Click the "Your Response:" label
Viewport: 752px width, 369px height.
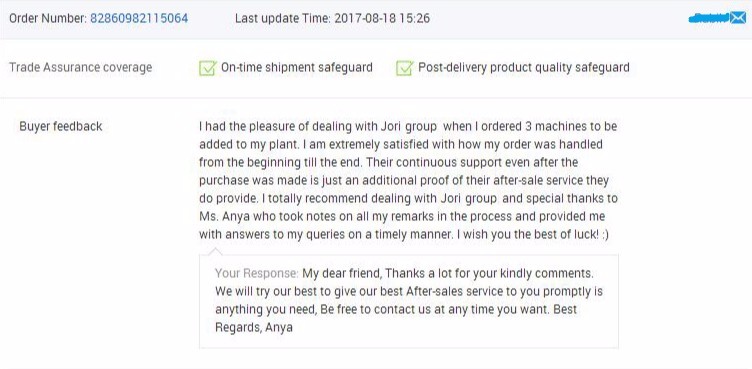[257, 274]
